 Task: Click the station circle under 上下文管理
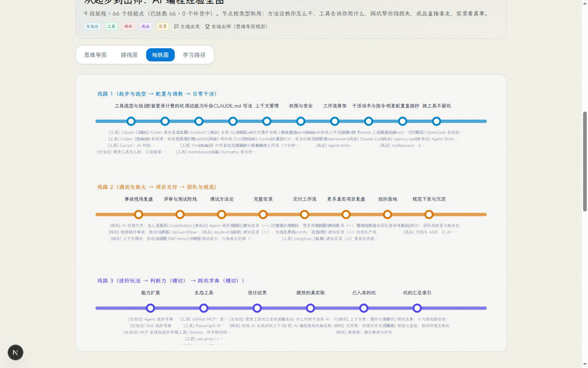[x=267, y=121]
